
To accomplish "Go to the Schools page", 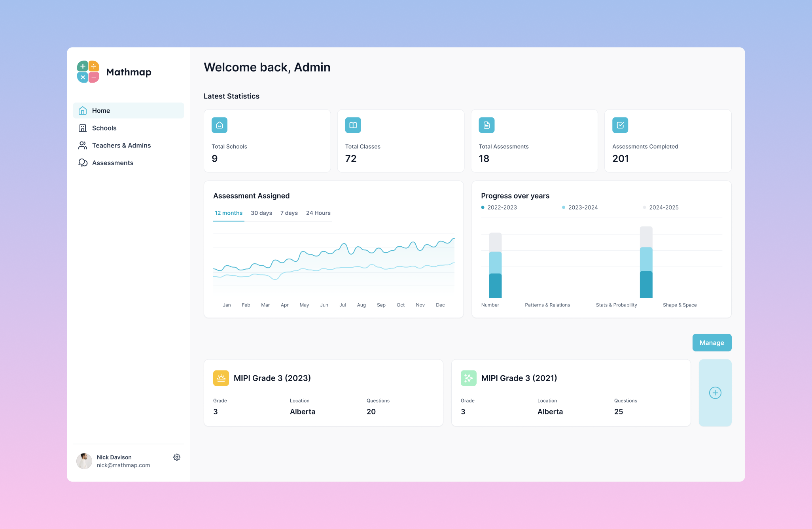I will (x=129, y=128).
